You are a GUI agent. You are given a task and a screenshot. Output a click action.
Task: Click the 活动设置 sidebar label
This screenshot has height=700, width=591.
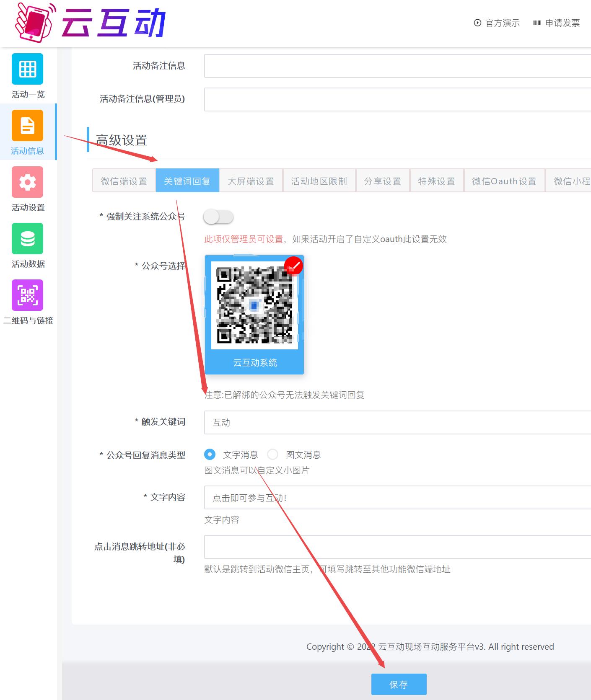(x=28, y=207)
